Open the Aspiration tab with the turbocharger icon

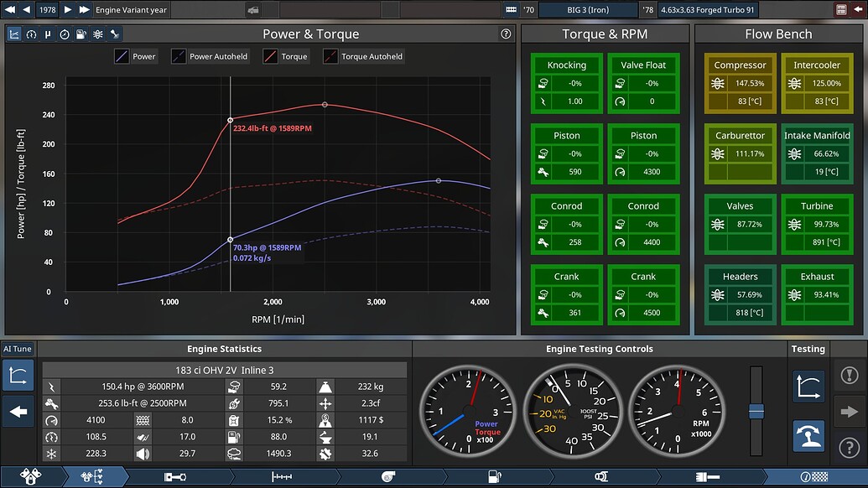387,476
